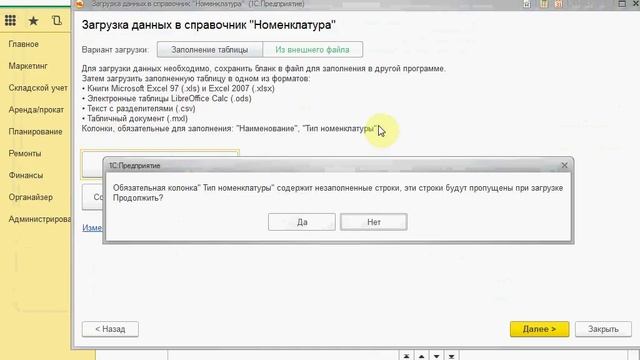Move up arrow in bottom toolbar

click(x=421, y=356)
